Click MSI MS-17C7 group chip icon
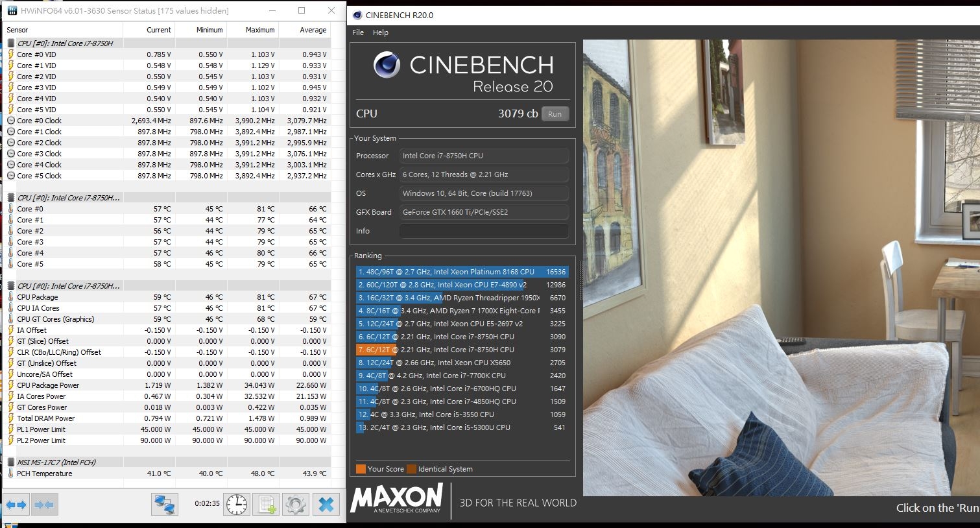This screenshot has height=528, width=980. [11, 462]
